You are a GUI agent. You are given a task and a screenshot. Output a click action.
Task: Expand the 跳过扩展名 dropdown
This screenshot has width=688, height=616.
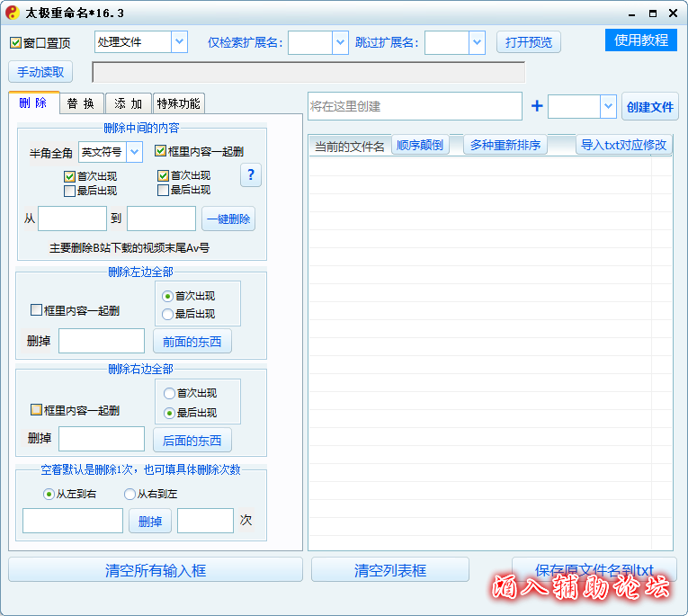point(477,42)
